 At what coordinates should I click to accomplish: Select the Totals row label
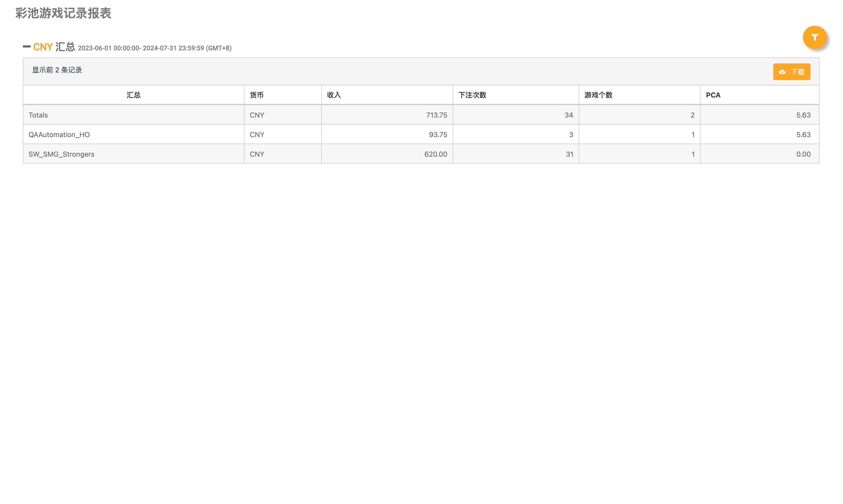pos(38,115)
